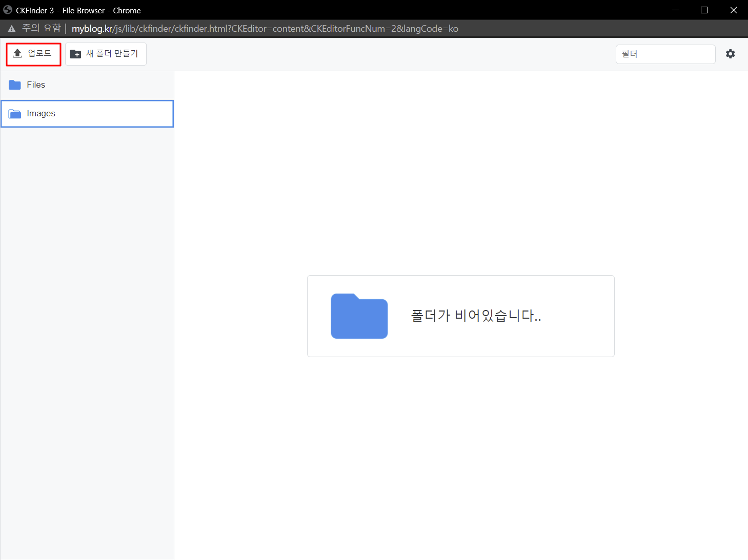Click the 폴더가 비어있습니다 message text
The height and width of the screenshot is (560, 748).
tap(476, 316)
